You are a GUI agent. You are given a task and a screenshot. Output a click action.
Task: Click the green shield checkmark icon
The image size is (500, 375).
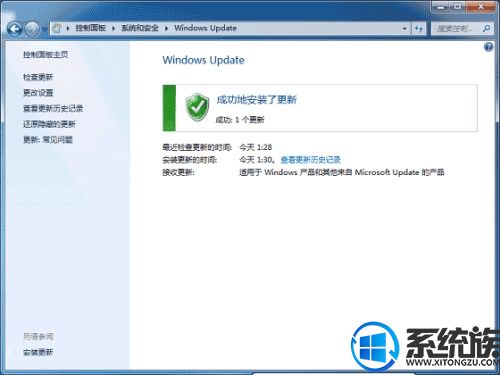click(197, 107)
